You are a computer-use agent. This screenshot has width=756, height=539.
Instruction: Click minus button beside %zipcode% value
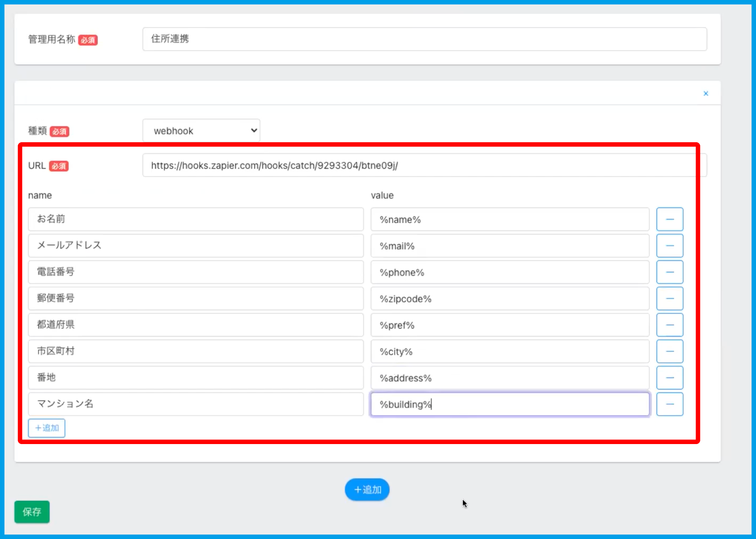tap(669, 299)
